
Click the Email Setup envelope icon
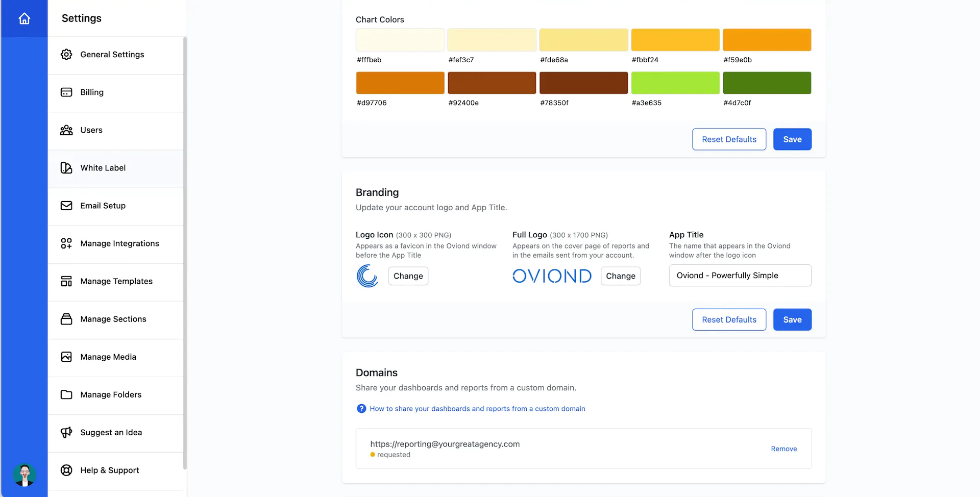66,206
